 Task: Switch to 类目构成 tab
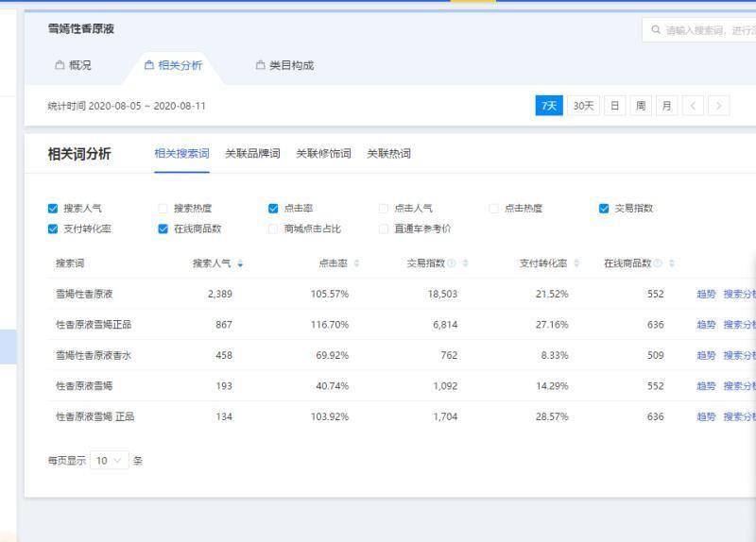pyautogui.click(x=285, y=65)
